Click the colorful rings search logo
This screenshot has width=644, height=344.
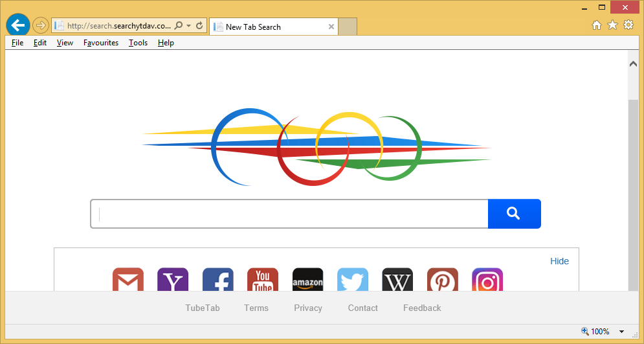316,147
